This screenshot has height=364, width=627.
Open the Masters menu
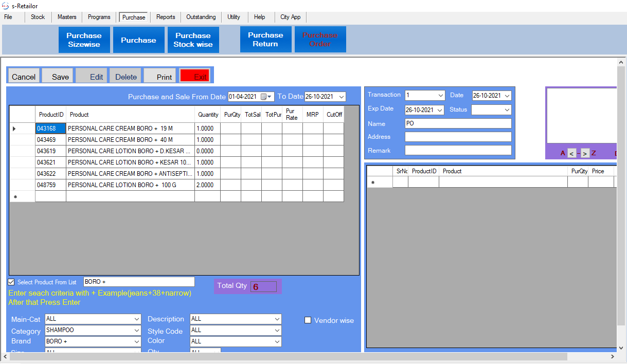(67, 17)
